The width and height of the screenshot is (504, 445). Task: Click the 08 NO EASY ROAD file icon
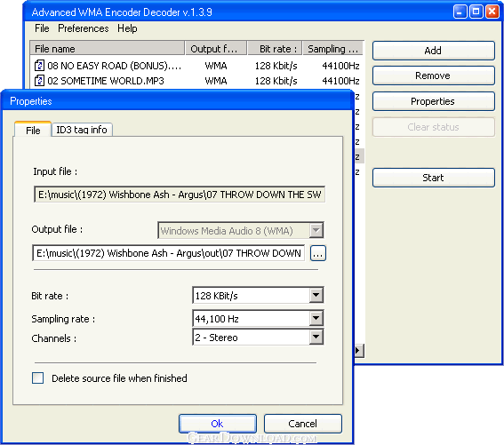(39, 66)
